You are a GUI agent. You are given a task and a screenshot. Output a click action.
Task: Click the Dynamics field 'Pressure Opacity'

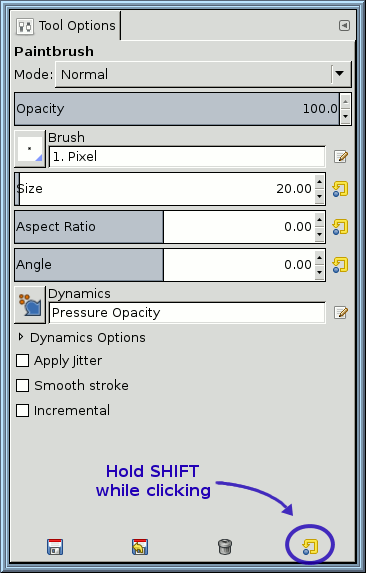tap(187, 313)
